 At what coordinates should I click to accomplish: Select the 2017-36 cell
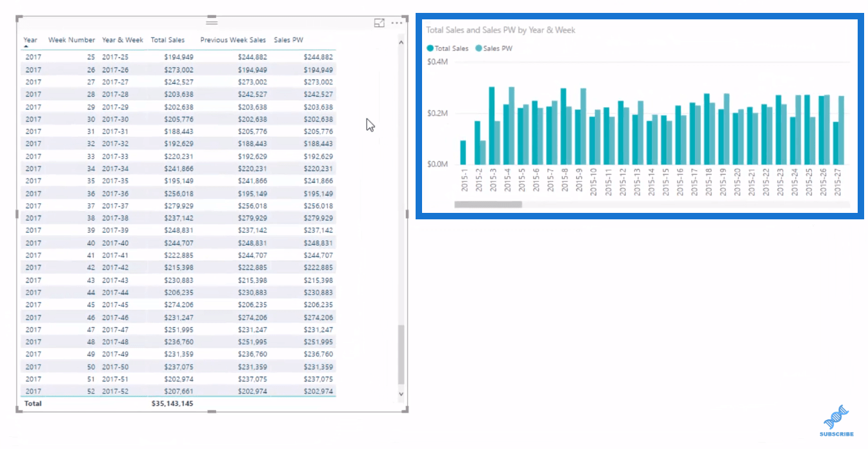tap(115, 194)
